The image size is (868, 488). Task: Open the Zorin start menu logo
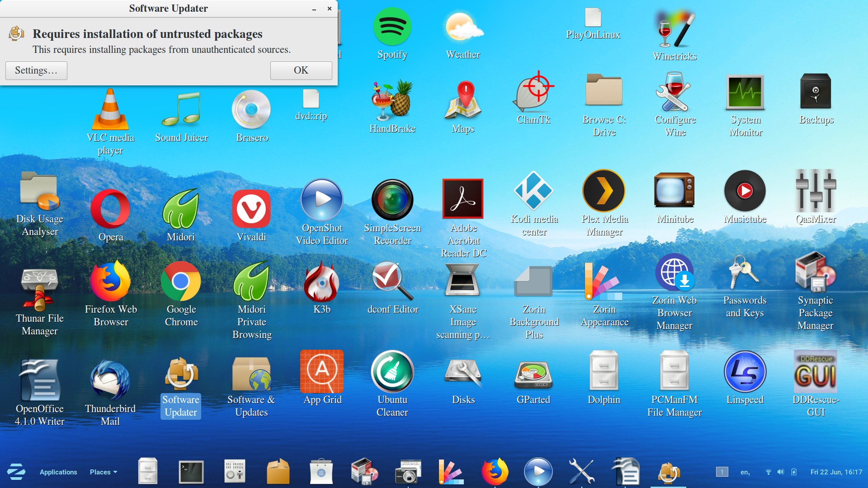tap(16, 472)
